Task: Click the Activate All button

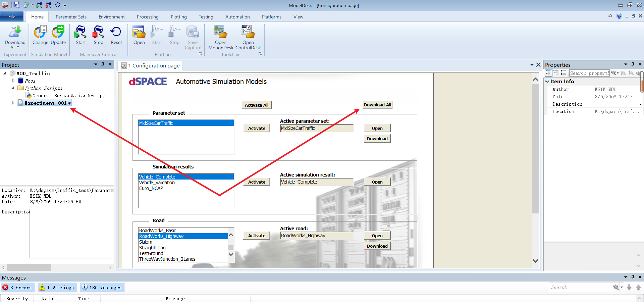Action: click(257, 105)
